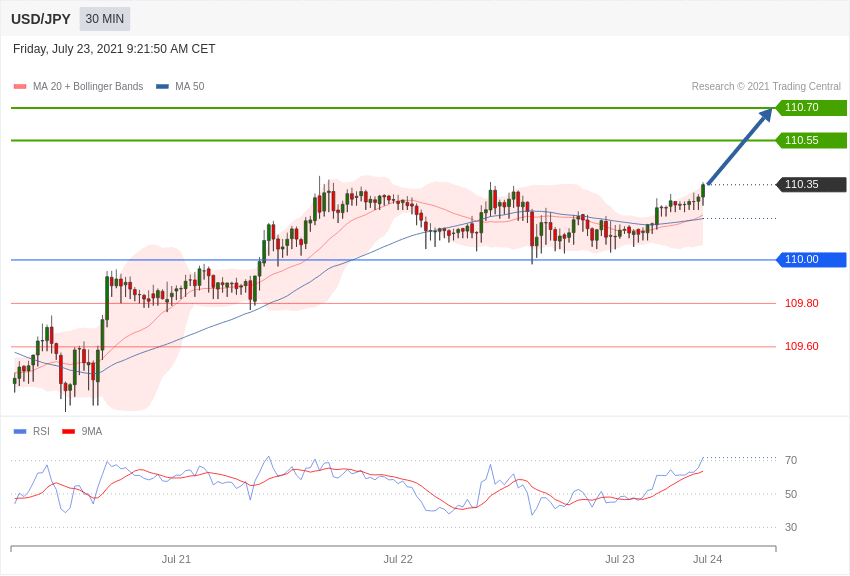Click the 'Jul 22' date axis label

pyautogui.click(x=398, y=559)
